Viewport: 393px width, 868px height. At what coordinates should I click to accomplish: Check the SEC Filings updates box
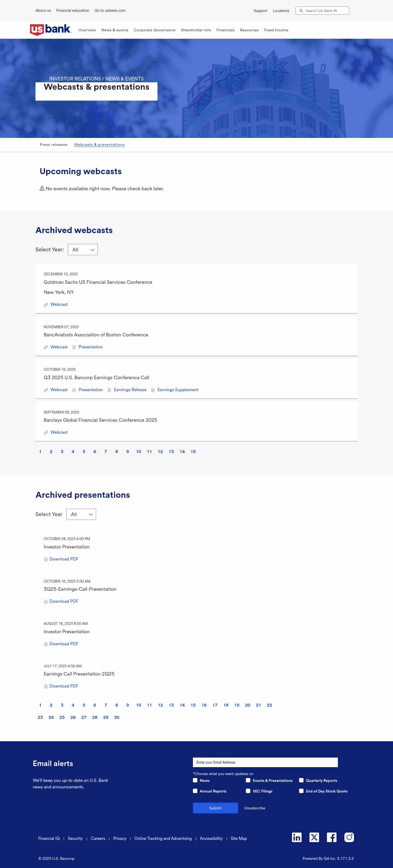[x=248, y=791]
